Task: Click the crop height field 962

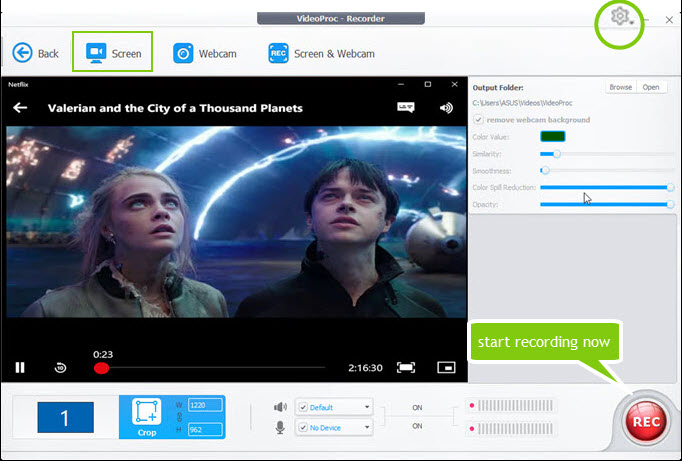Action: pyautogui.click(x=205, y=430)
